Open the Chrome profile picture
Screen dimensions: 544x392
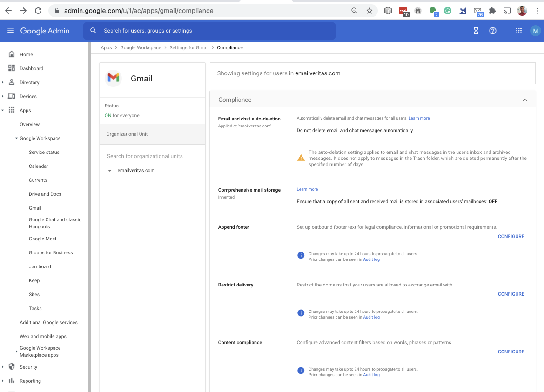(x=522, y=11)
